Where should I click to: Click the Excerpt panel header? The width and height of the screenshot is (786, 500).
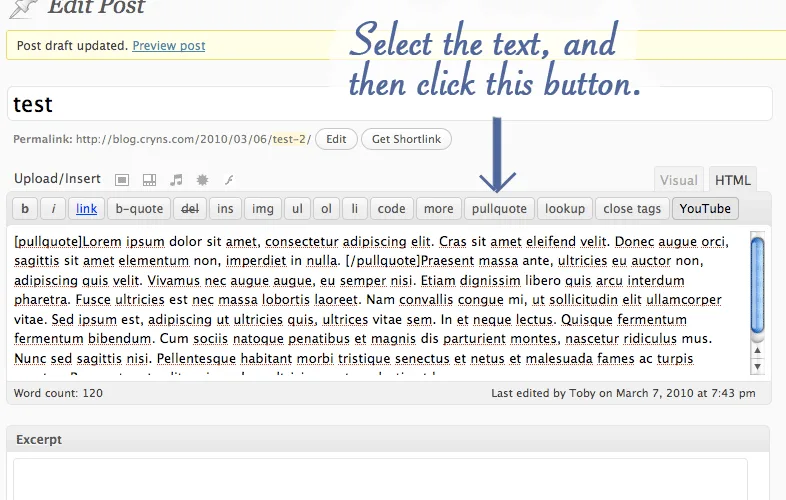point(388,439)
